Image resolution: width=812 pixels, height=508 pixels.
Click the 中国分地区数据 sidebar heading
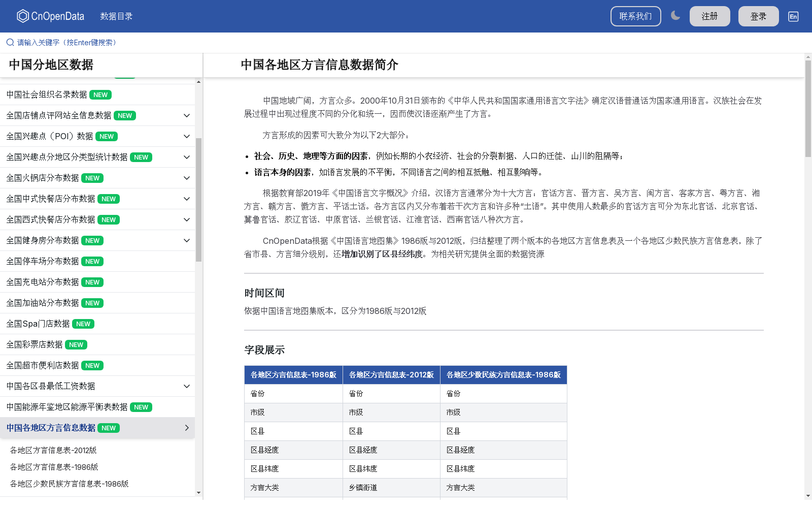click(x=51, y=65)
